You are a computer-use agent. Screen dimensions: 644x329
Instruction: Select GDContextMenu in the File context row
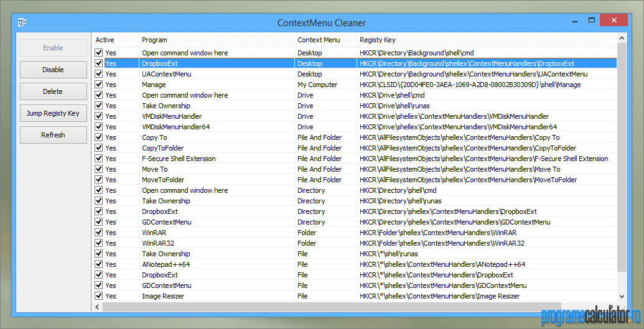[x=167, y=285]
